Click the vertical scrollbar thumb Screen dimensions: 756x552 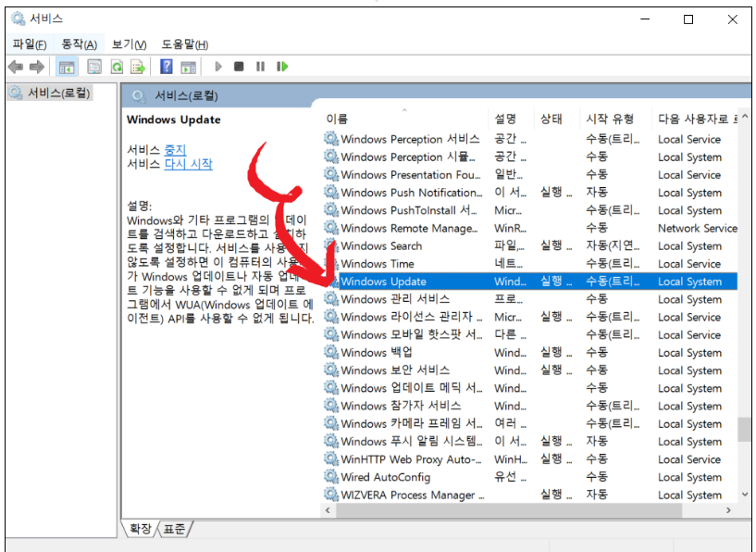pos(745,430)
